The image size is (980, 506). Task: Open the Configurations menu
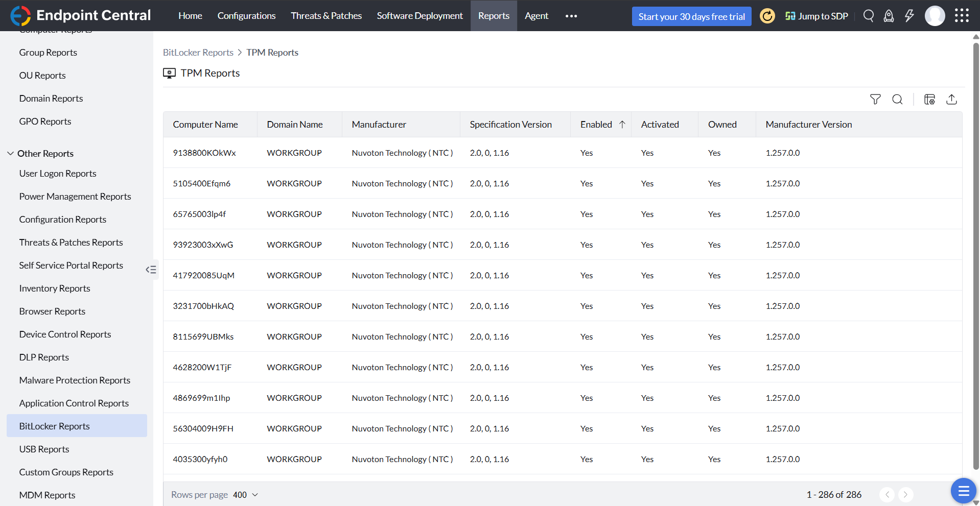click(x=246, y=16)
